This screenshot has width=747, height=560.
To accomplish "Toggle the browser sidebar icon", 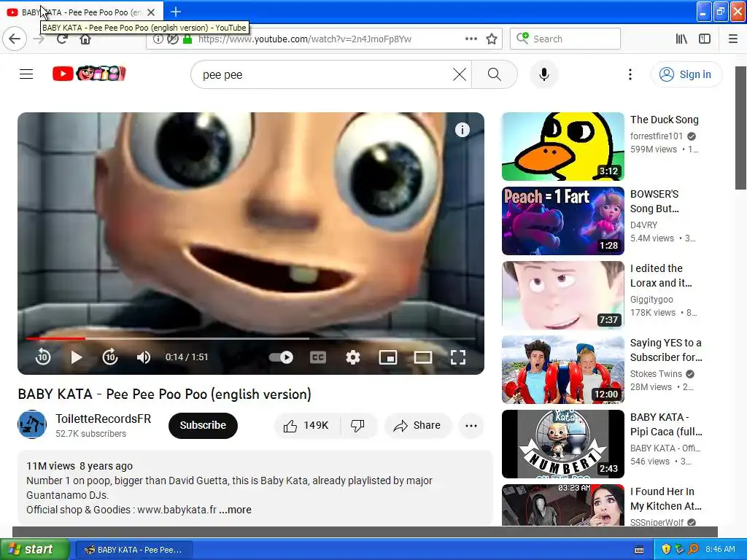I will click(x=705, y=39).
